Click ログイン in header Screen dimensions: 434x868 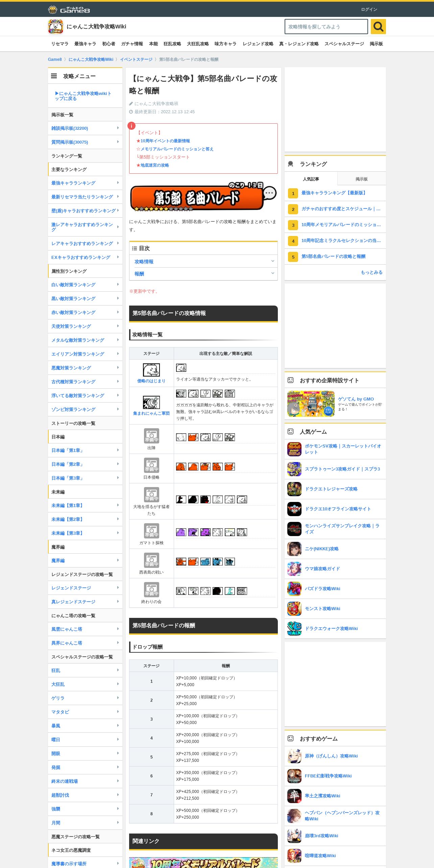point(369,9)
